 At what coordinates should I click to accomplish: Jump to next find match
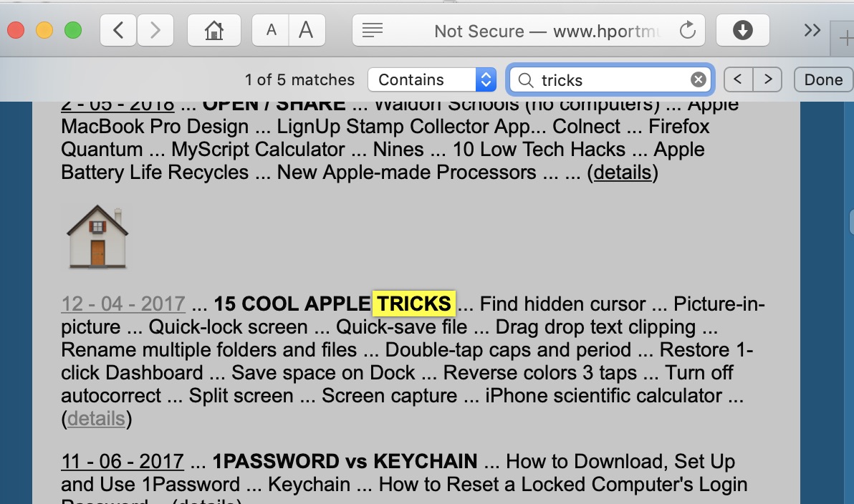coord(767,79)
